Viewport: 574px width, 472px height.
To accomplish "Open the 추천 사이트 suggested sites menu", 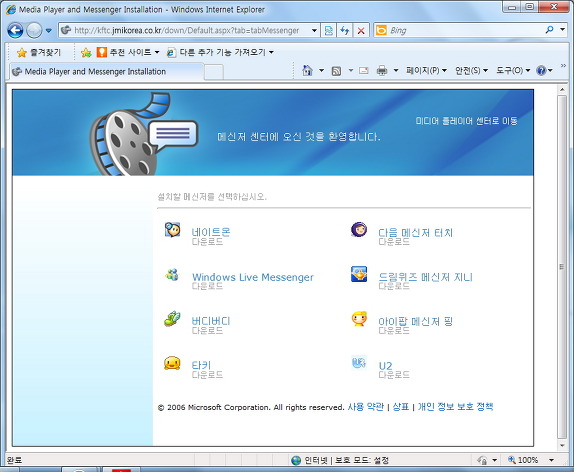I will (128, 52).
